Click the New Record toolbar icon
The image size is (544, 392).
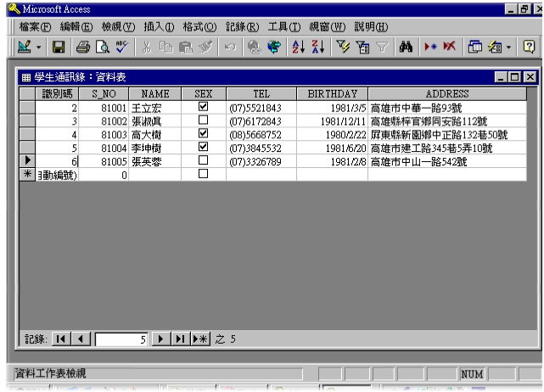coord(430,47)
